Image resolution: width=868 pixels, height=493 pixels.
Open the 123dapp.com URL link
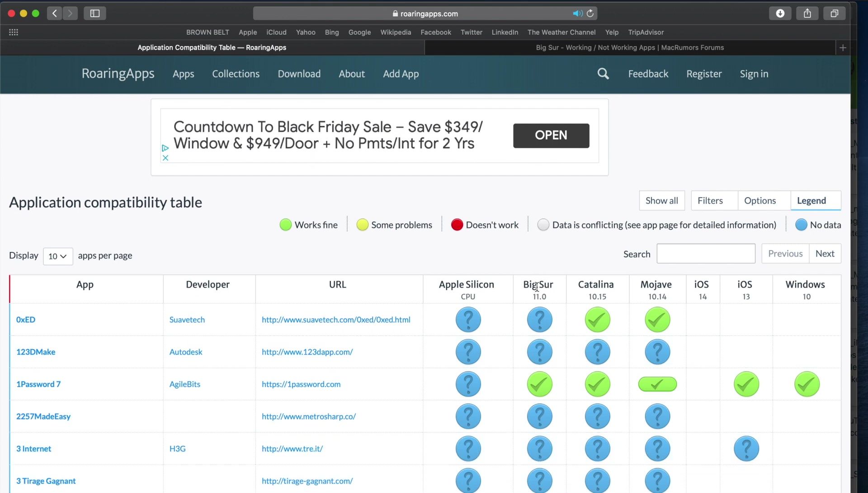(x=307, y=352)
